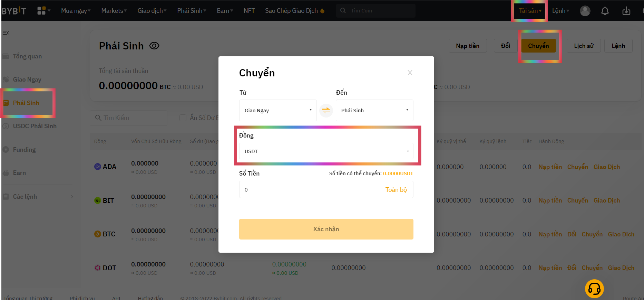
Task: Open Hướng dẫn footer link
Action: click(x=150, y=298)
